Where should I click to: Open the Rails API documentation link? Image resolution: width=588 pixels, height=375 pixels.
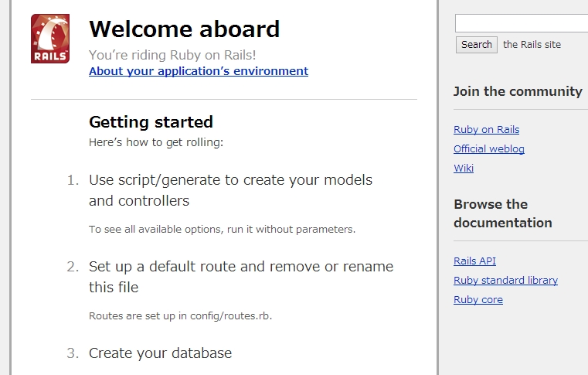474,261
